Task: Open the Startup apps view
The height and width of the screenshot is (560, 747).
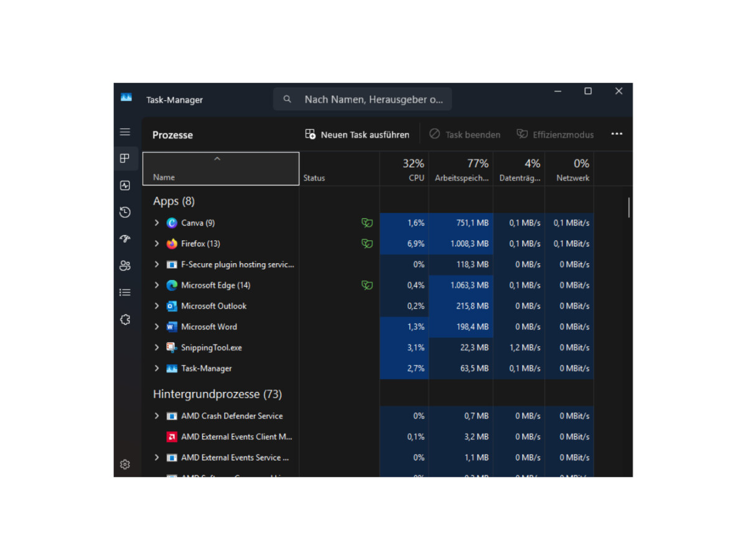Action: point(125,239)
